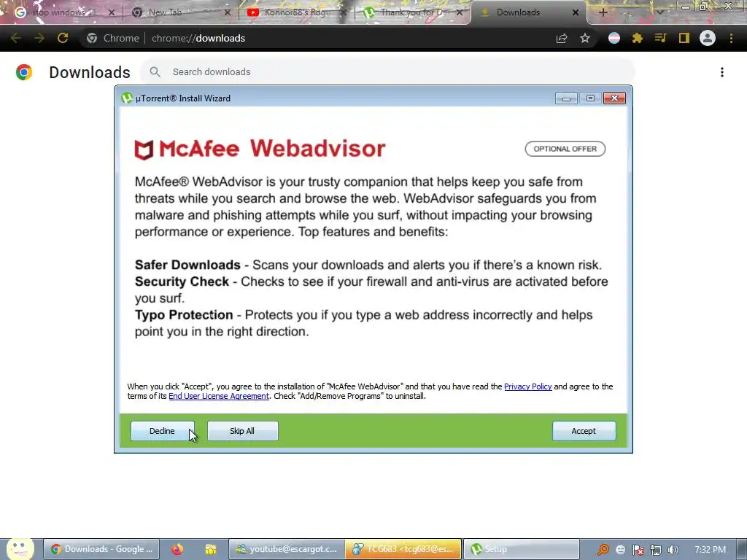
Task: Open Downloads - Google Chrome taskbar item
Action: click(101, 549)
